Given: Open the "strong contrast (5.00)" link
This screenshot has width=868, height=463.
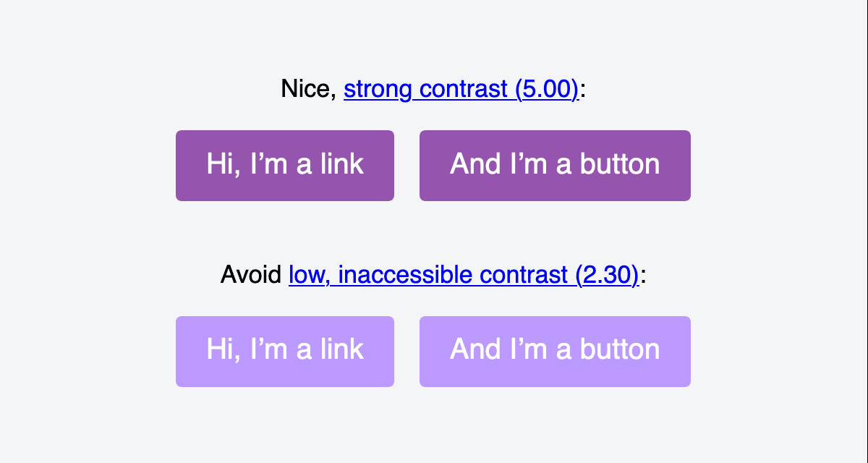Looking at the screenshot, I should pos(461,90).
